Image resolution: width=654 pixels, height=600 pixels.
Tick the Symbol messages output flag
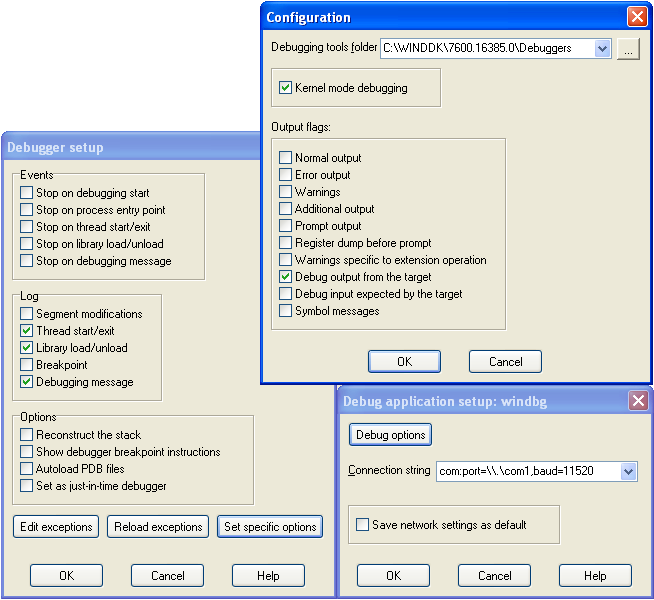(x=286, y=311)
